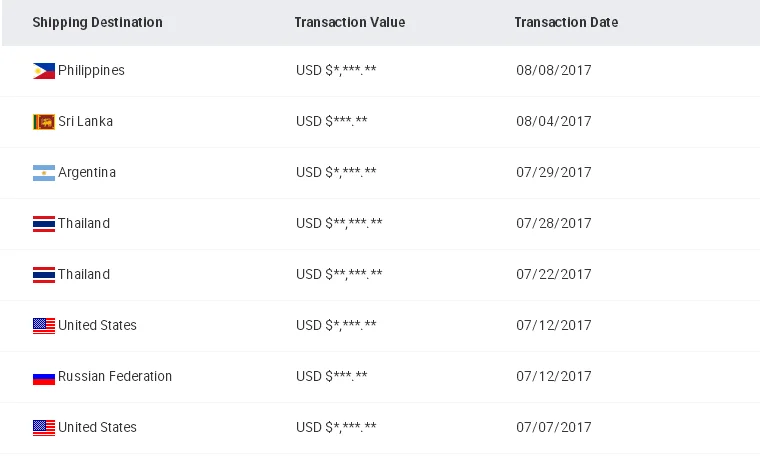760x458 pixels.
Task: Click the Transaction Date column header
Action: (566, 23)
